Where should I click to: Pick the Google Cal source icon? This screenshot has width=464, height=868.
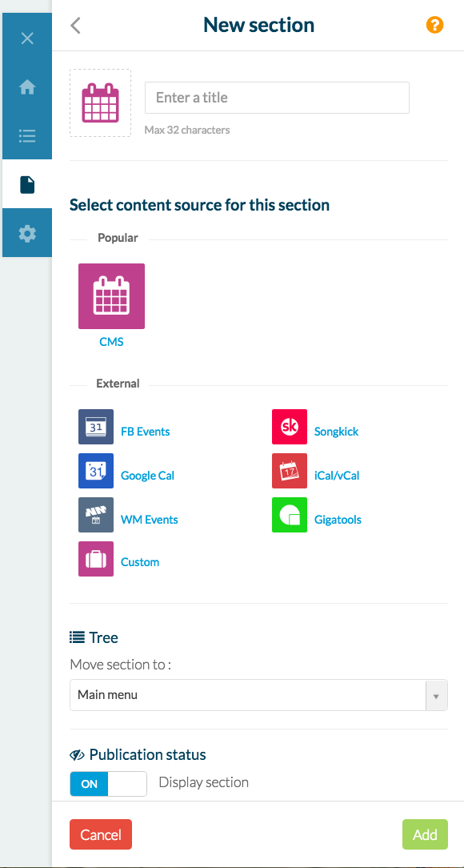pos(96,471)
